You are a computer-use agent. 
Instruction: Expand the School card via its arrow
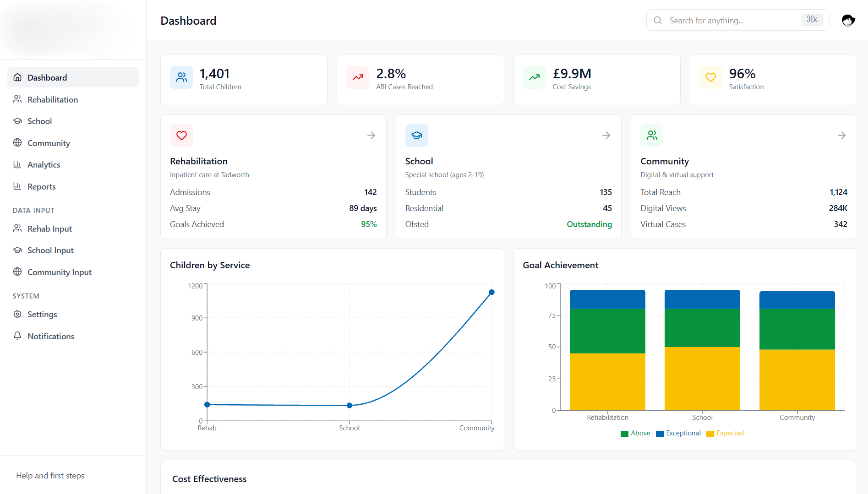(606, 135)
